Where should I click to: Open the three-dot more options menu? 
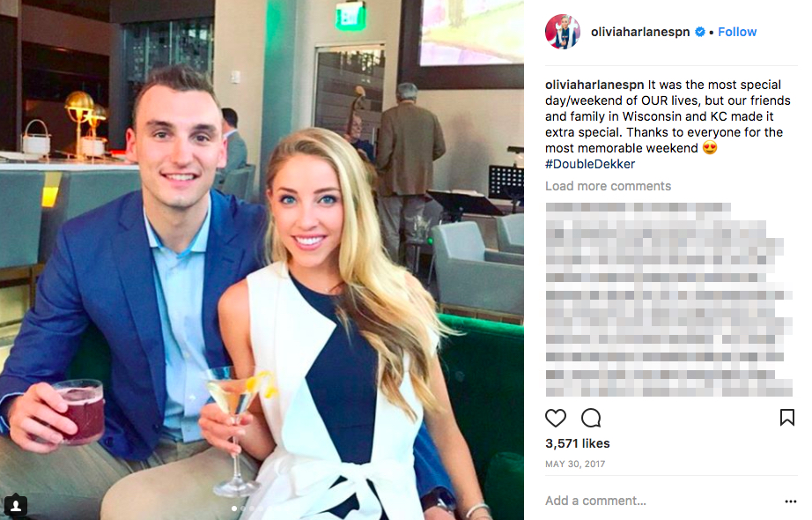pyautogui.click(x=790, y=501)
